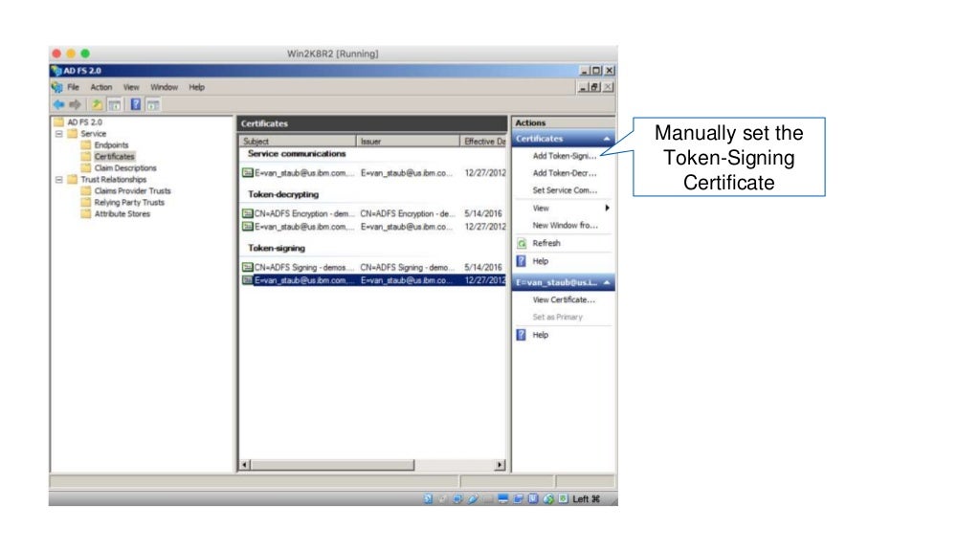The width and height of the screenshot is (980, 551).
Task: Open the Window menu
Action: tap(164, 87)
